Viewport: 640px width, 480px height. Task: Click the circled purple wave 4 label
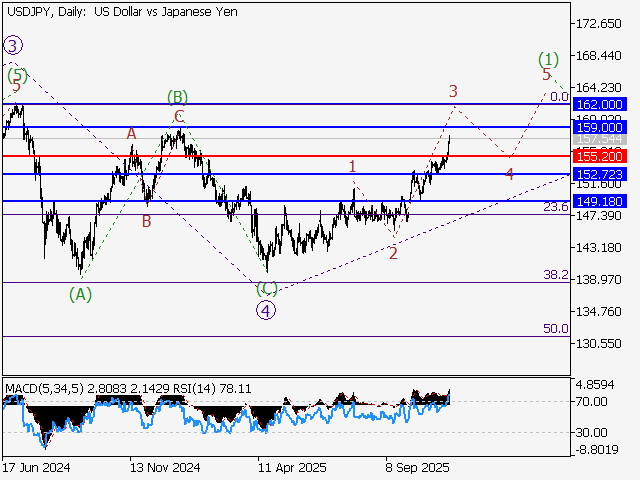point(266,309)
